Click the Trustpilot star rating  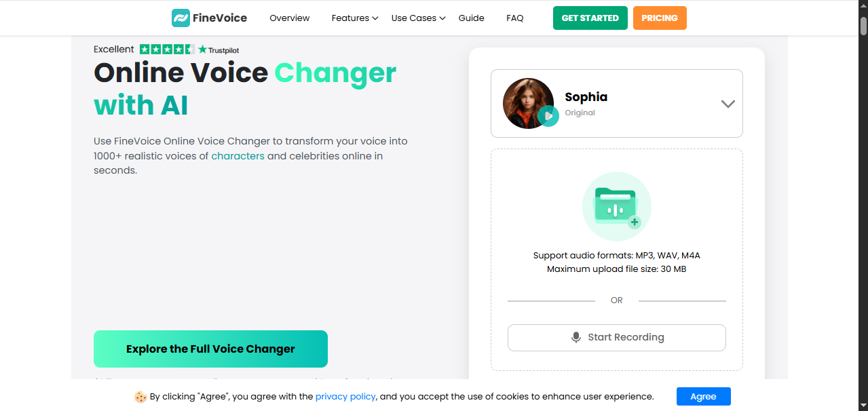tap(167, 50)
